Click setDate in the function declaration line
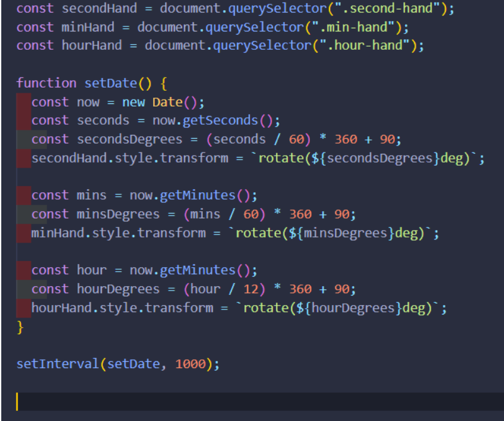Viewport: 504px width, 421px height. pos(111,83)
